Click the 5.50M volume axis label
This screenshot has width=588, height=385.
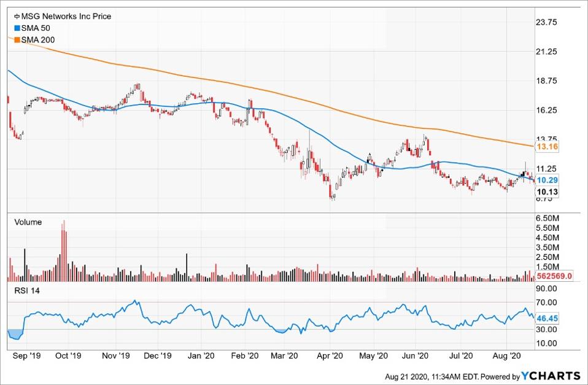[x=548, y=228]
